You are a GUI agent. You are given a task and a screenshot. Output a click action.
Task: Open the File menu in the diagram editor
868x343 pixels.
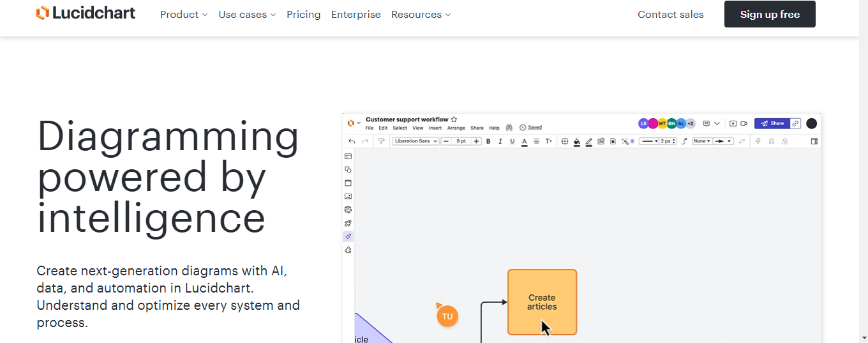[x=370, y=128]
